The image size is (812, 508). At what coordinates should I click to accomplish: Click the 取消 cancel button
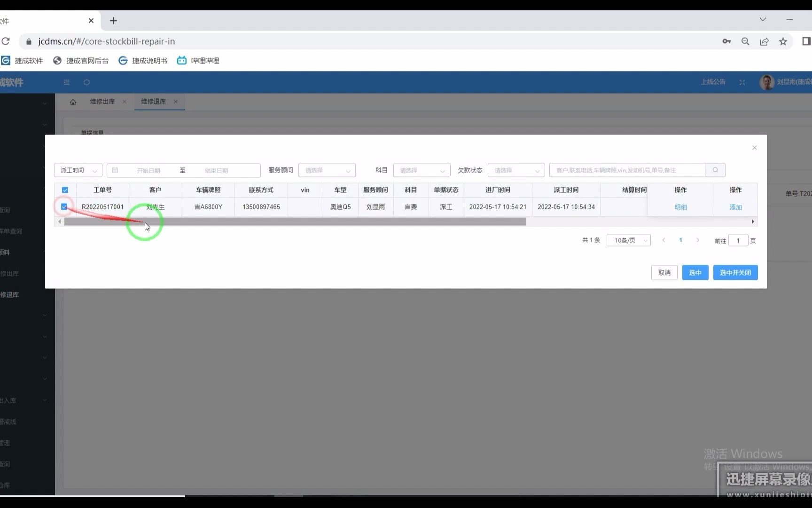click(664, 273)
